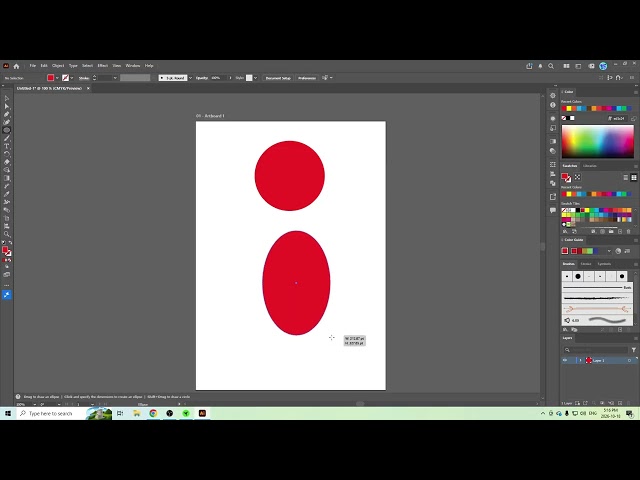Click the Opacity label link
Viewport: 640px width, 480px height.
[202, 78]
